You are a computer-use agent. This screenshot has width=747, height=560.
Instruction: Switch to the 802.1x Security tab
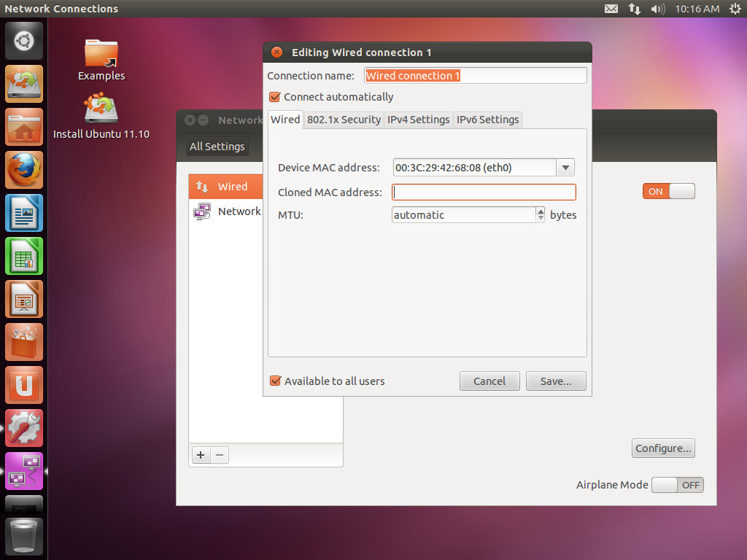[x=344, y=120]
